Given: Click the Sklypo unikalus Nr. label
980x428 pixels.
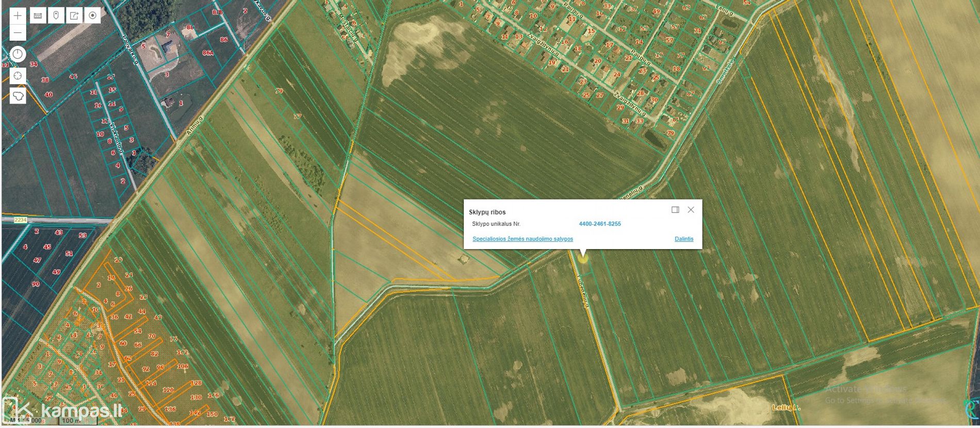Looking at the screenshot, I should [496, 224].
